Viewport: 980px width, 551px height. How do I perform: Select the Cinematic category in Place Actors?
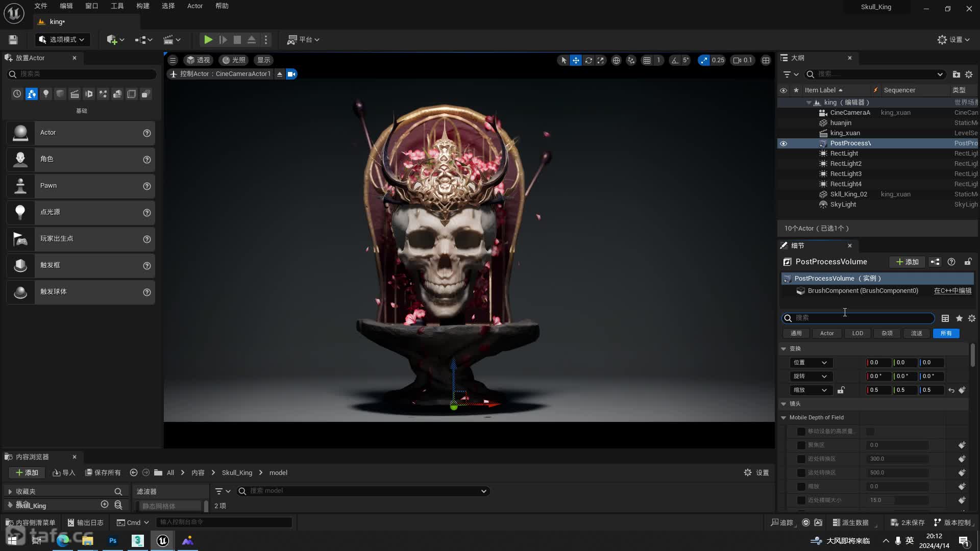(75, 94)
